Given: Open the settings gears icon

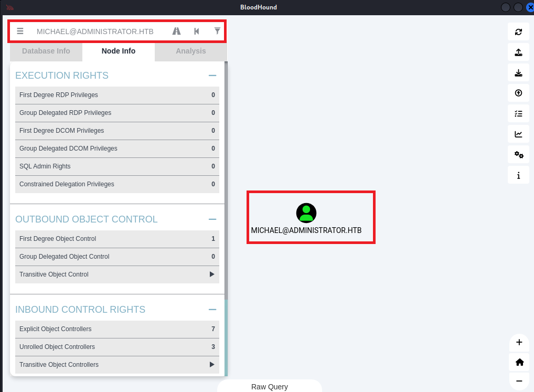Looking at the screenshot, I should [518, 154].
